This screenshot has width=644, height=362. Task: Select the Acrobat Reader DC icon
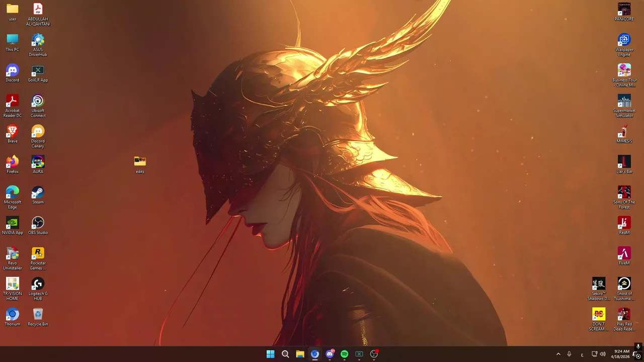pyautogui.click(x=13, y=106)
